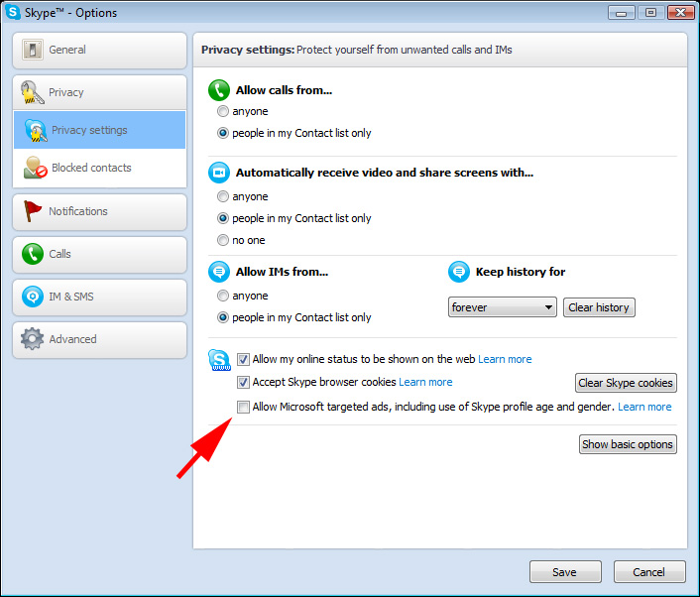Open the Advanced section
This screenshot has width=700, height=597.
click(x=99, y=340)
